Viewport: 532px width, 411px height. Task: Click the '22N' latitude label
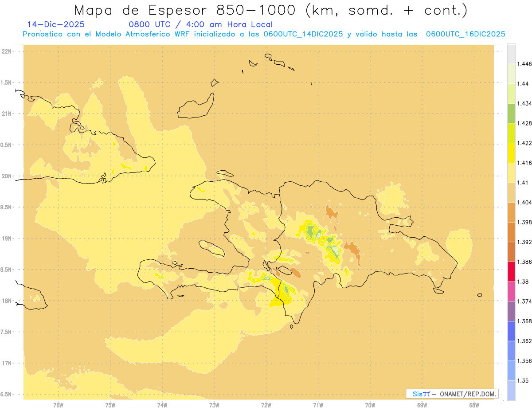point(7,51)
